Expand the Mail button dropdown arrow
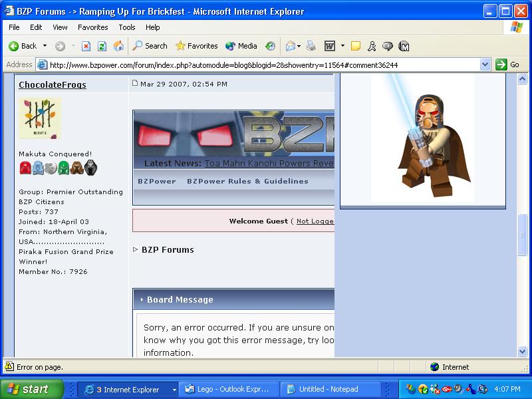 (x=299, y=46)
